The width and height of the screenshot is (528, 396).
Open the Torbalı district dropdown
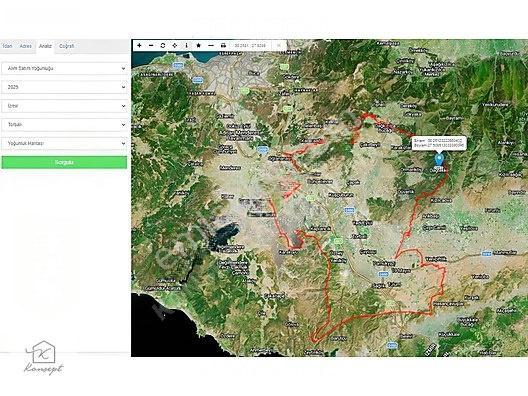click(x=64, y=125)
